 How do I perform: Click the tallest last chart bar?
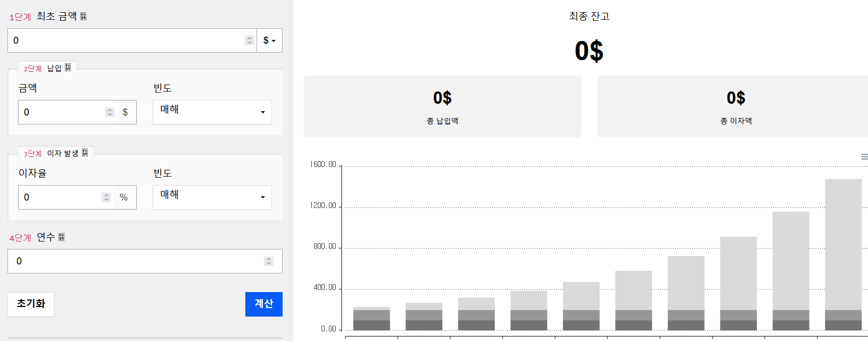(843, 254)
